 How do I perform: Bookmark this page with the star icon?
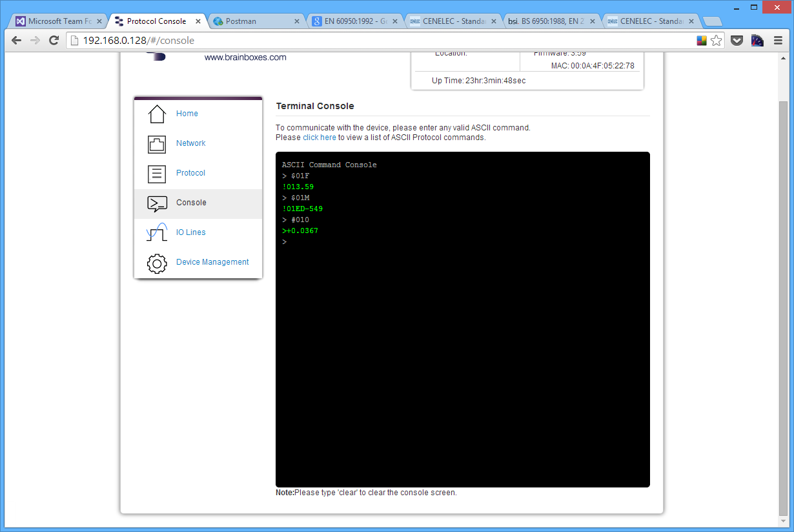[717, 40]
